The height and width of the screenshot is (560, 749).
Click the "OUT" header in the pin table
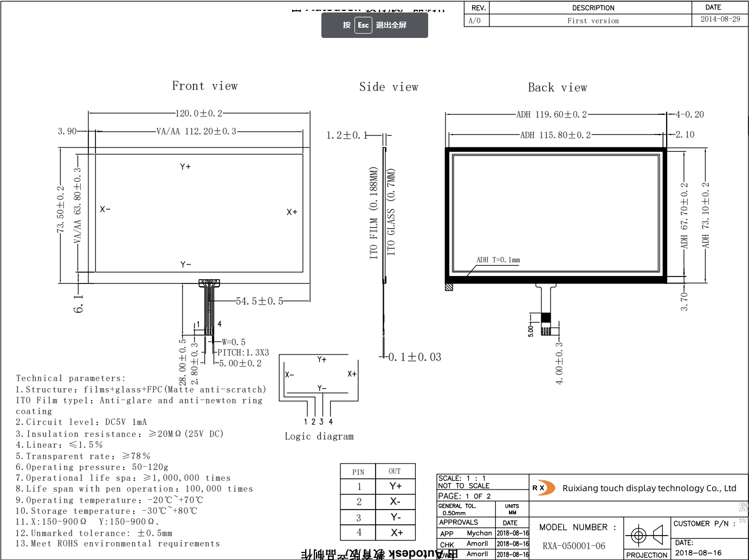tap(395, 472)
